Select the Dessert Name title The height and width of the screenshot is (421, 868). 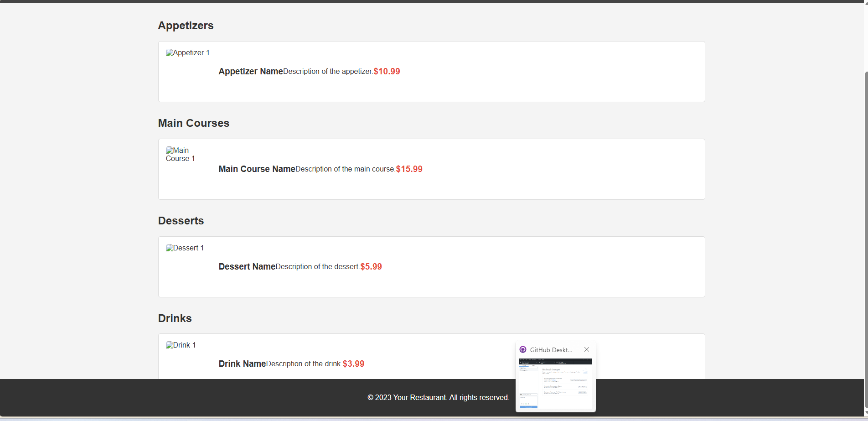point(247,266)
